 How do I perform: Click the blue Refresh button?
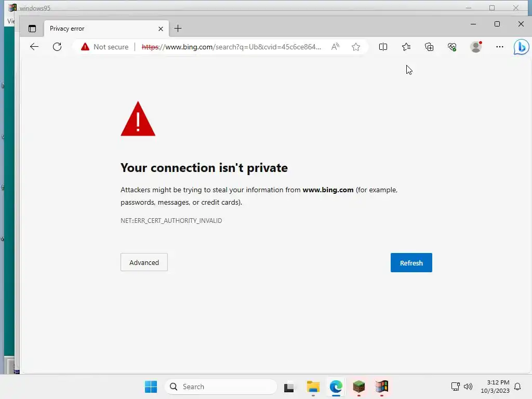tap(411, 262)
